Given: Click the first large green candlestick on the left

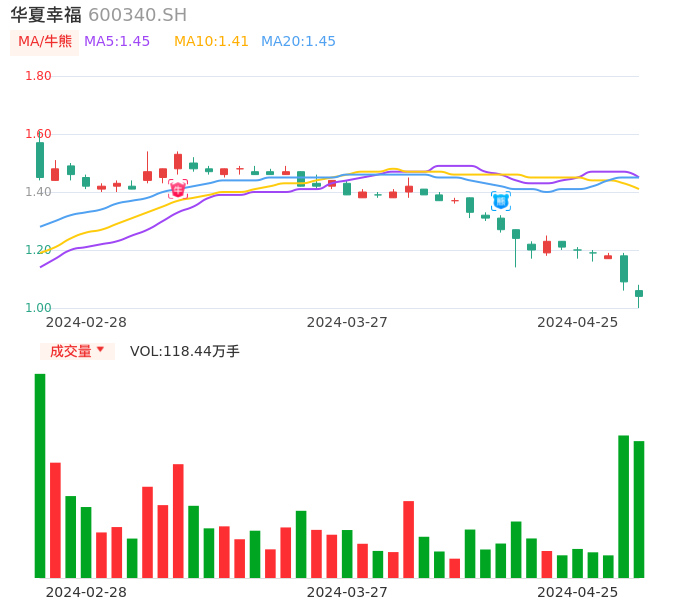Looking at the screenshot, I should (40, 160).
